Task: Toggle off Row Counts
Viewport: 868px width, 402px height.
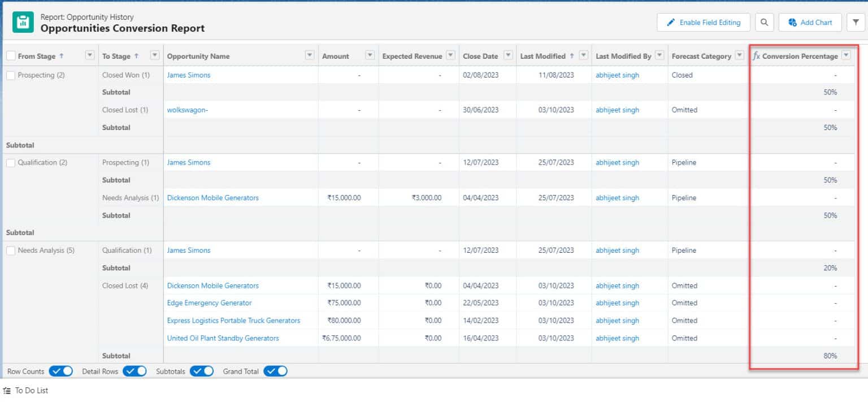Action: coord(60,371)
